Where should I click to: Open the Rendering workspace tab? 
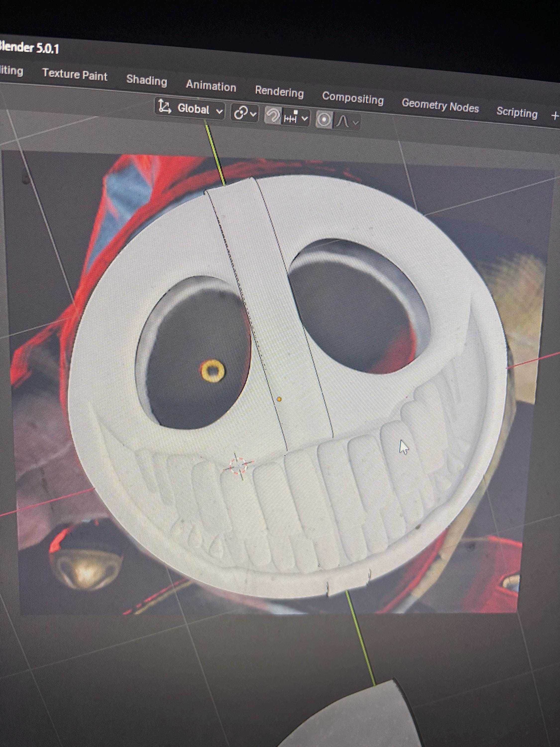click(279, 92)
